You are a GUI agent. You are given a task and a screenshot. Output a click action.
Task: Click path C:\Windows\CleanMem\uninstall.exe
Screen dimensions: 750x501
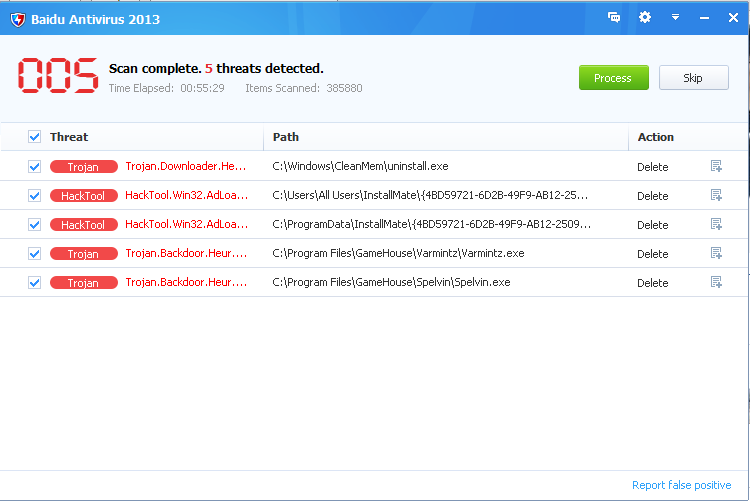(x=360, y=166)
